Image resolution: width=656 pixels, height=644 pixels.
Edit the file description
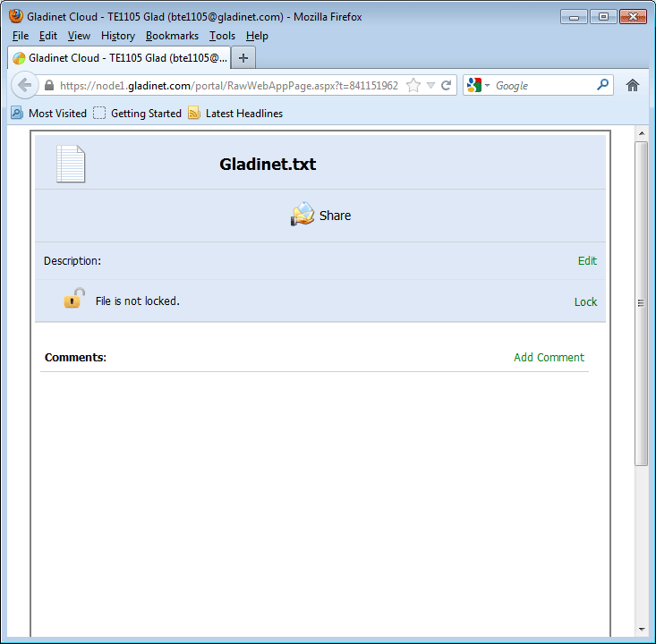tap(587, 260)
